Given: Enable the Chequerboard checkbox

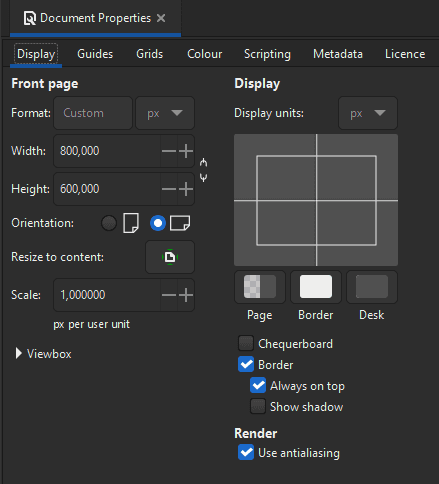Looking at the screenshot, I should pos(246,344).
